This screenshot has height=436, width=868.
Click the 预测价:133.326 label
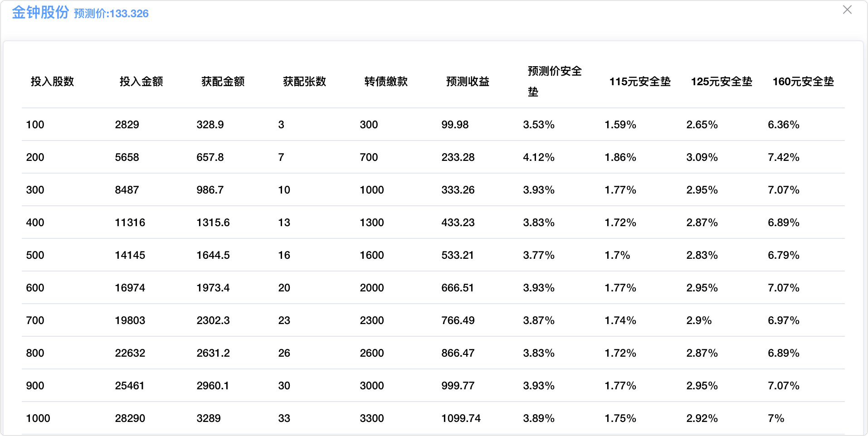111,14
